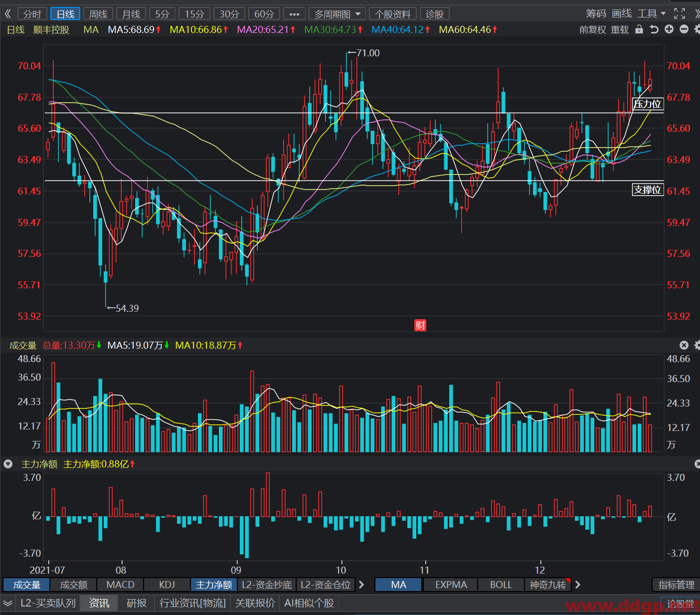700x615 pixels.
Task: Open the 工具 tools dropdown
Action: pos(652,13)
